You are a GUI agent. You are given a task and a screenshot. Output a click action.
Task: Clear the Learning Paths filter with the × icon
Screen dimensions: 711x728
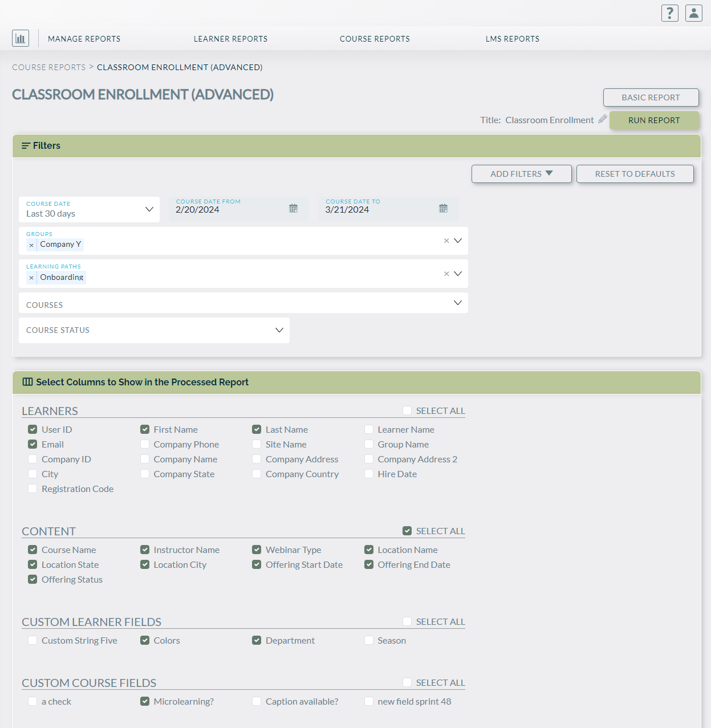446,273
